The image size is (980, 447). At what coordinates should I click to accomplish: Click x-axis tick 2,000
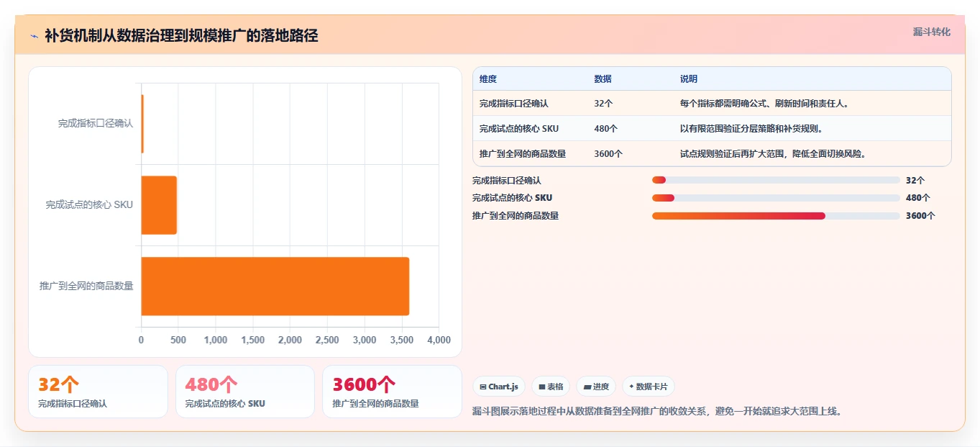tap(290, 340)
